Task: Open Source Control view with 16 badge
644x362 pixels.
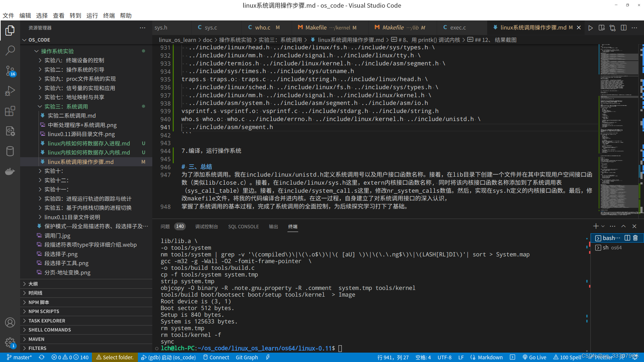Action: pos(10,71)
